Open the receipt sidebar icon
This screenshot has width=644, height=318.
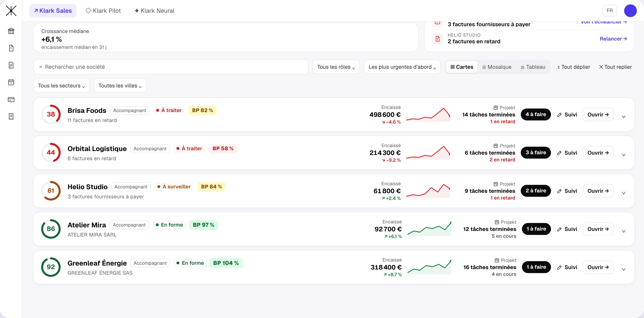point(11,116)
